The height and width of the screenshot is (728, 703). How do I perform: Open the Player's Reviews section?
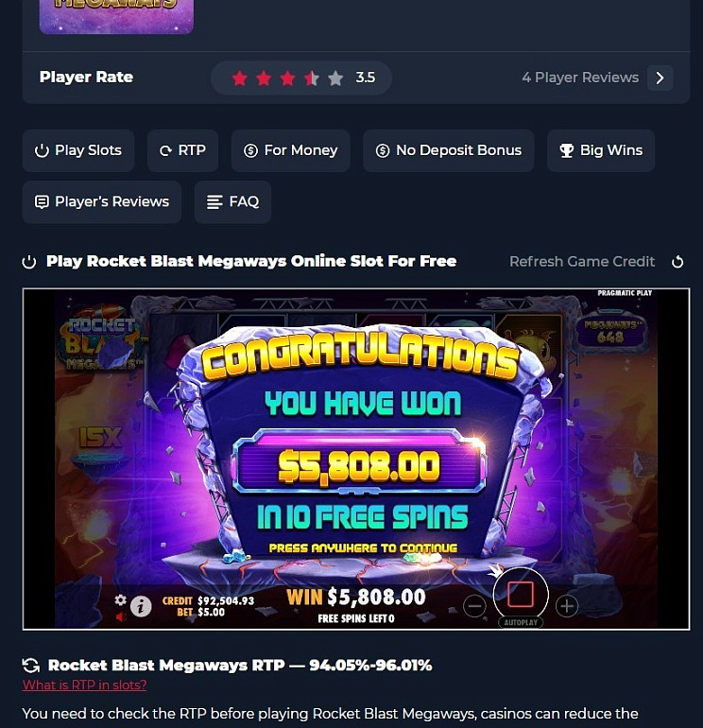pyautogui.click(x=102, y=202)
